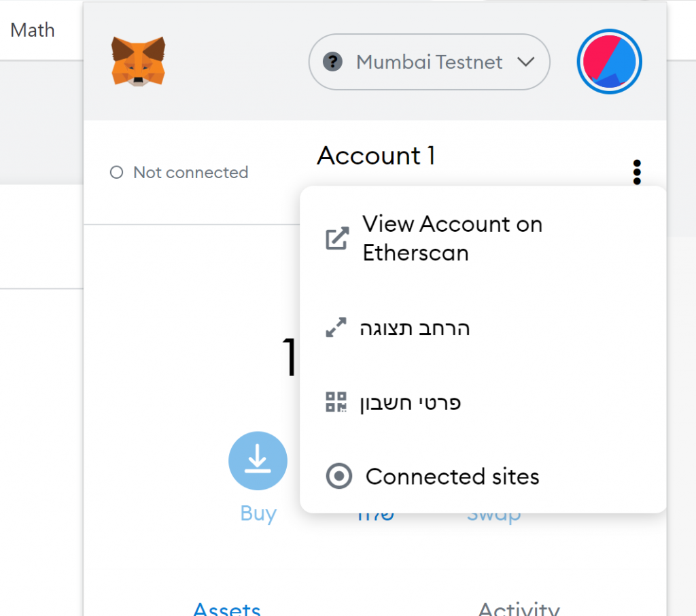Click the three-dot account options icon
The height and width of the screenshot is (616, 696).
[637, 172]
